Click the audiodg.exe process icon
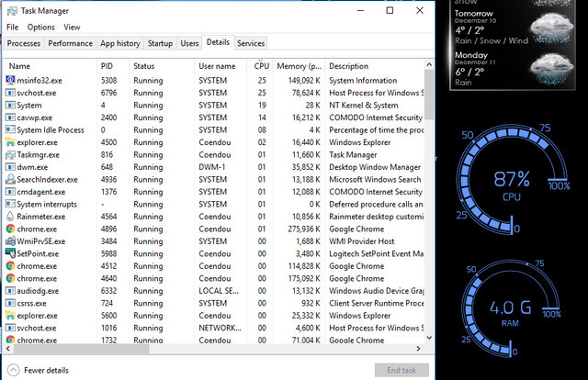This screenshot has width=588, height=380. tap(10, 290)
